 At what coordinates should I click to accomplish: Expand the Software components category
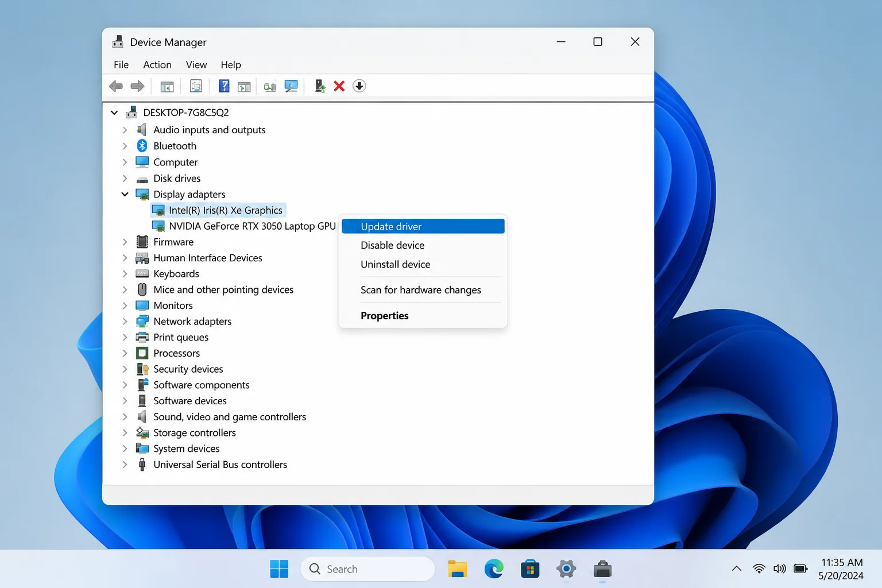click(x=125, y=385)
